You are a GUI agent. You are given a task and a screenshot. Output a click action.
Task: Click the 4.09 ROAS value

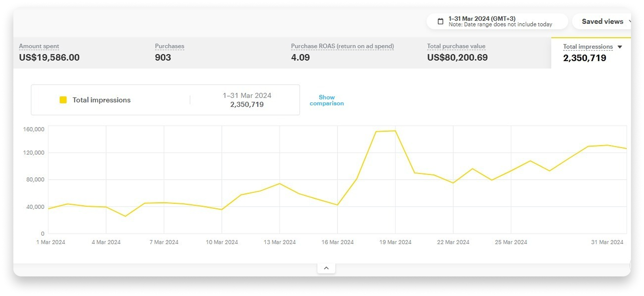[x=300, y=57]
